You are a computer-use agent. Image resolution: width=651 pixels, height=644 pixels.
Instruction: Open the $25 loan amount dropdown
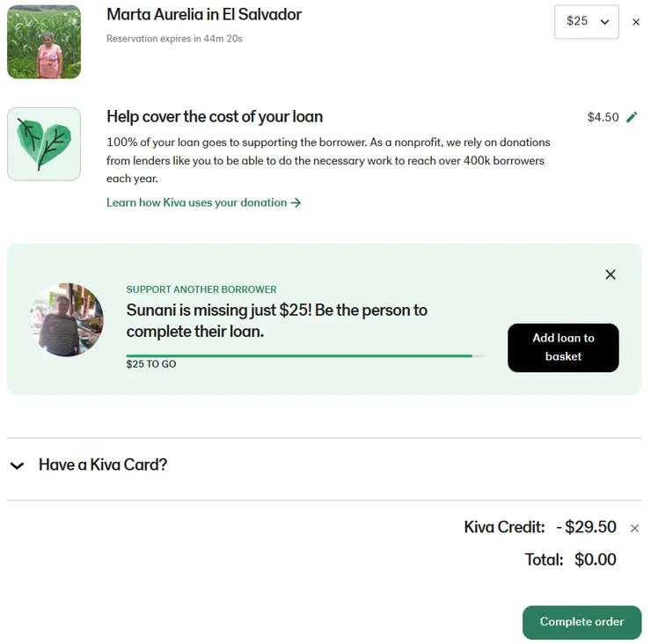pyautogui.click(x=586, y=22)
